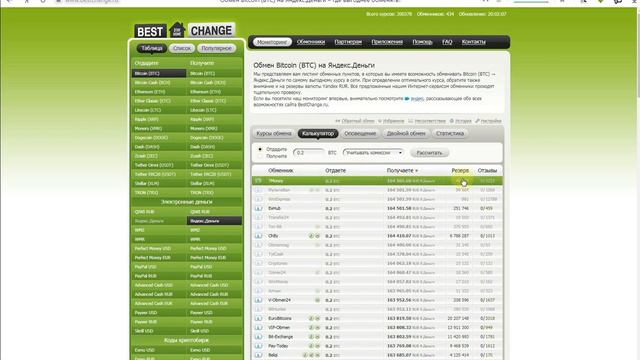Open info icon in Pay-Today row
The width and height of the screenshot is (640, 360).
point(258,346)
